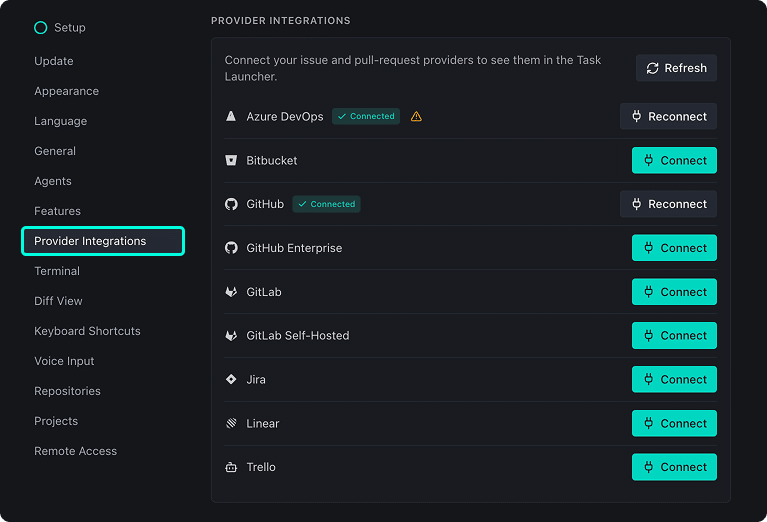Click the Azure DevOps provider name
This screenshot has width=767, height=522.
tap(285, 116)
